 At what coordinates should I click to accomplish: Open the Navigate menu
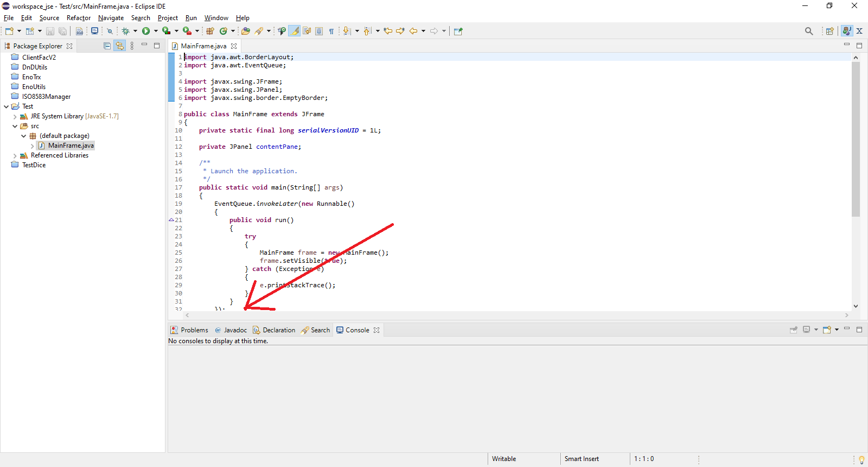pos(111,18)
